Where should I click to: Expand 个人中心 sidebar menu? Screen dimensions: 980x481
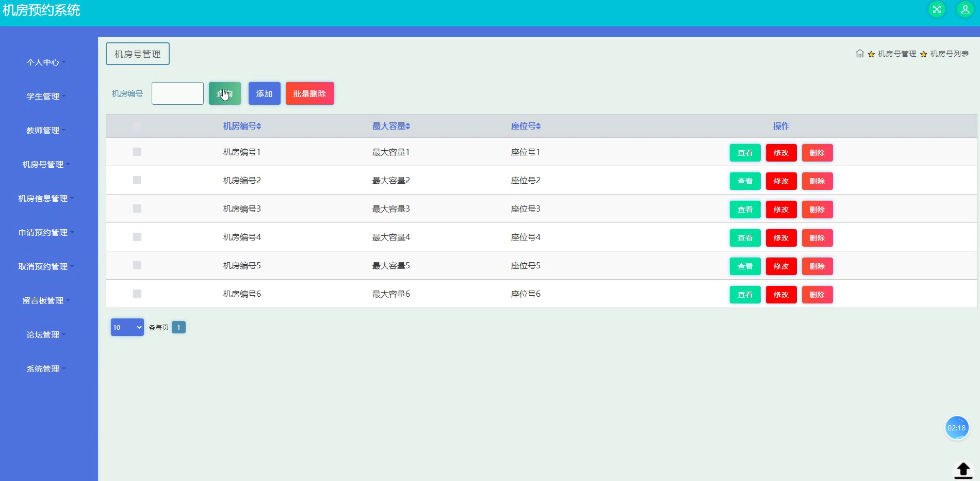[x=46, y=62]
